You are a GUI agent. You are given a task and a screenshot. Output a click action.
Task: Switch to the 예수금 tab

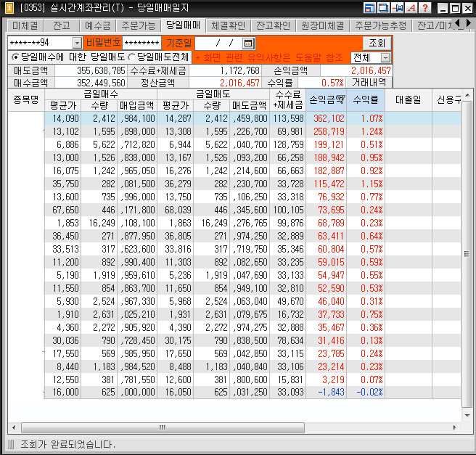pos(97,25)
